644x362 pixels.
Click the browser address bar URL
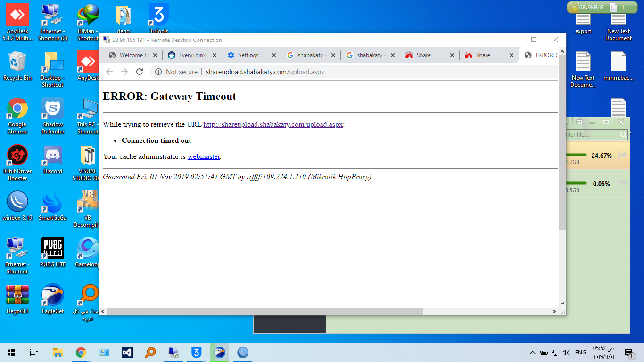265,72
